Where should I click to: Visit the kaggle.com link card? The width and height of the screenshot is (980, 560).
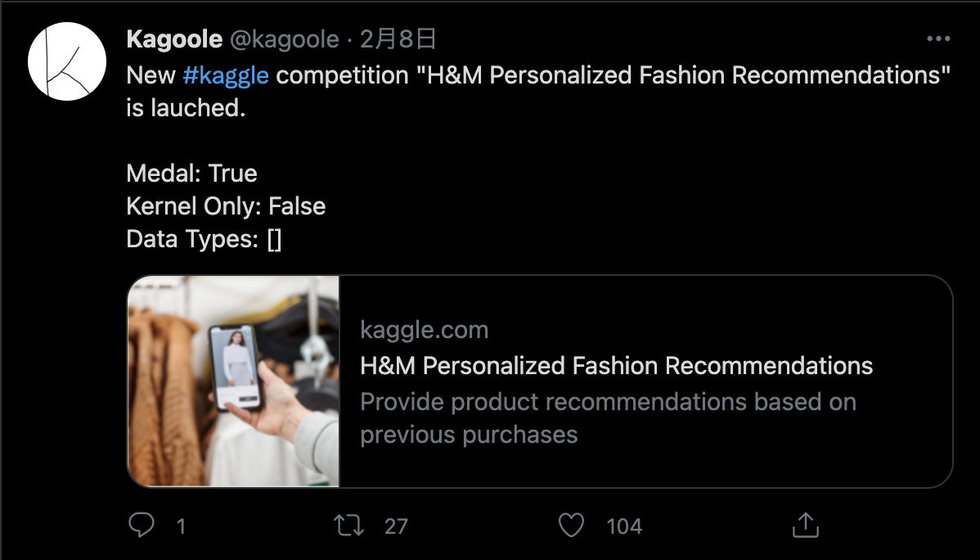tap(425, 329)
